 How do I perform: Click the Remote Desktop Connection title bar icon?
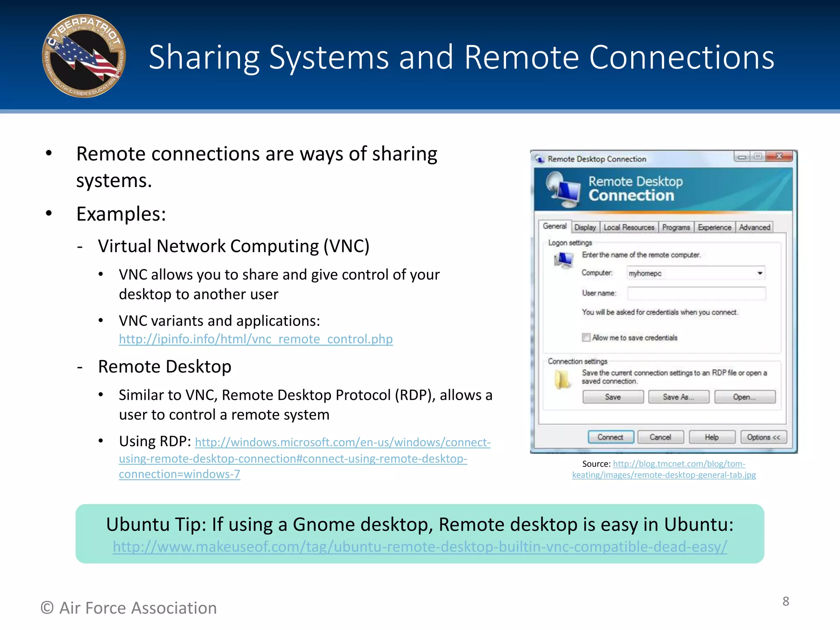(539, 159)
